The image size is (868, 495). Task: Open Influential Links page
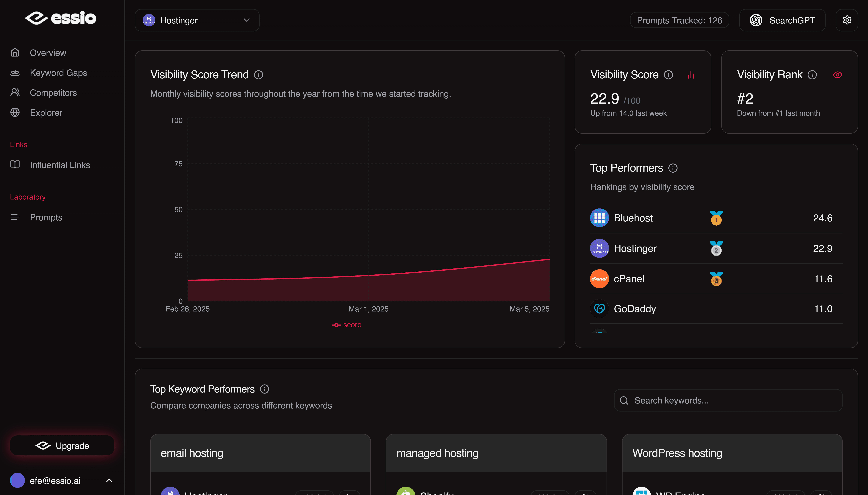click(x=60, y=165)
